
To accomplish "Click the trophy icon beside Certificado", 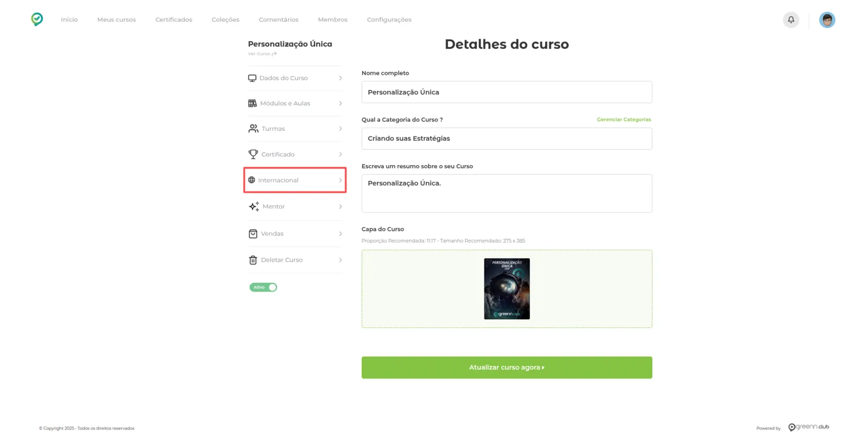I will pyautogui.click(x=253, y=154).
